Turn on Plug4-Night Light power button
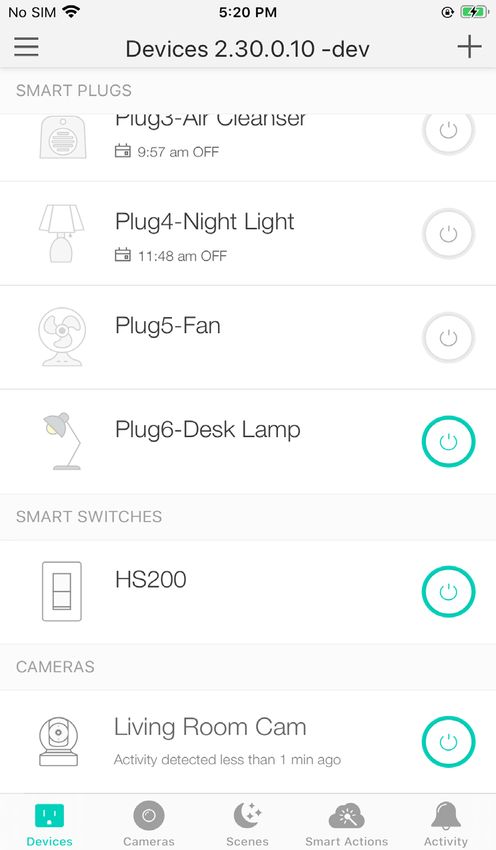Viewport: 496px width, 850px height. (448, 234)
